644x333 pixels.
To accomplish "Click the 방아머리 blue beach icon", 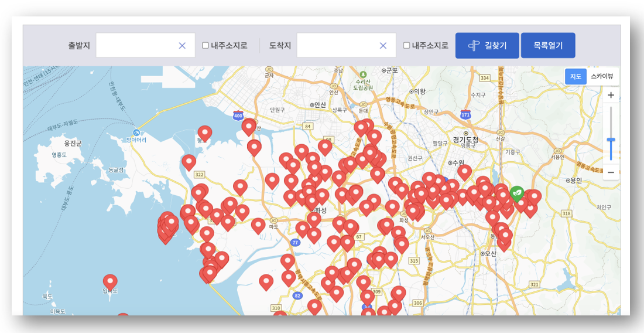I will 136,132.
